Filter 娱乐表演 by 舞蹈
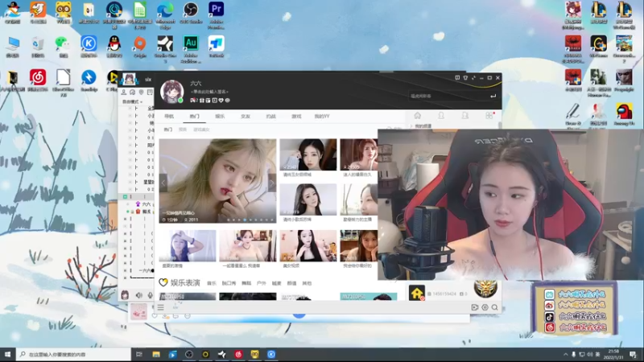This screenshot has height=362, width=644. point(246,283)
